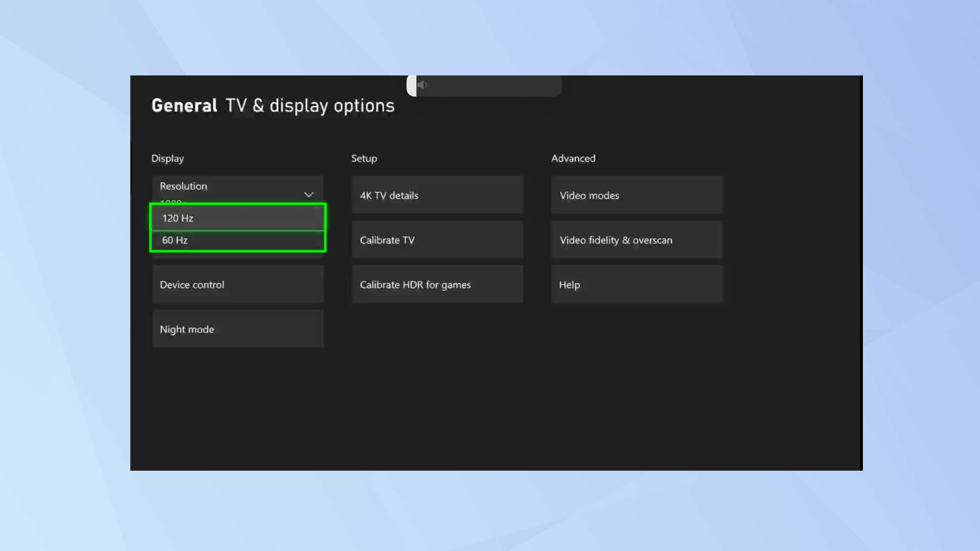Viewport: 980px width, 551px height.
Task: Open the Help tile
Action: (x=637, y=285)
